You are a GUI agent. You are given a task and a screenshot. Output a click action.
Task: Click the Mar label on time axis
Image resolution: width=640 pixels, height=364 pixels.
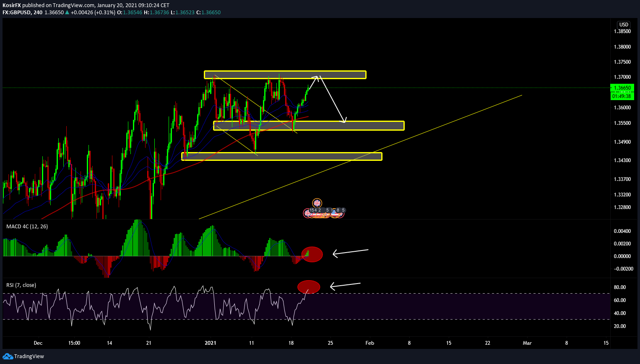(527, 343)
